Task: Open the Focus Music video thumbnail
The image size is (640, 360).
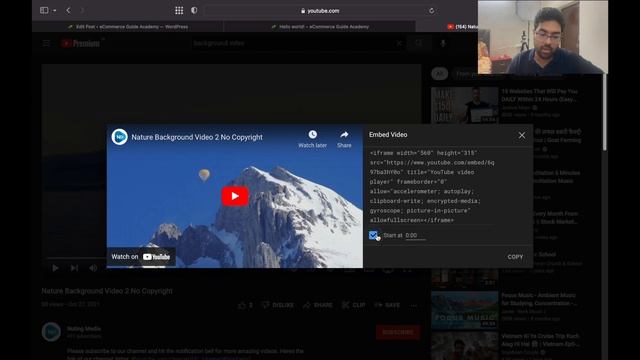Action: point(464,310)
